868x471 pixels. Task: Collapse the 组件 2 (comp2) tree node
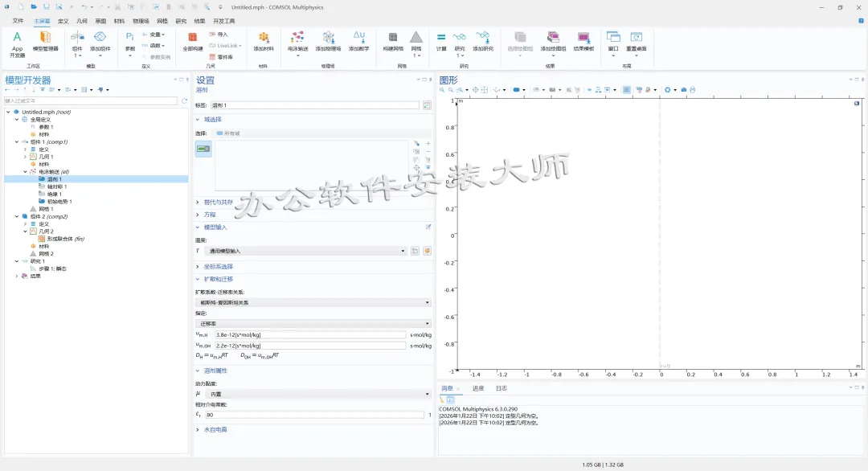(x=17, y=216)
